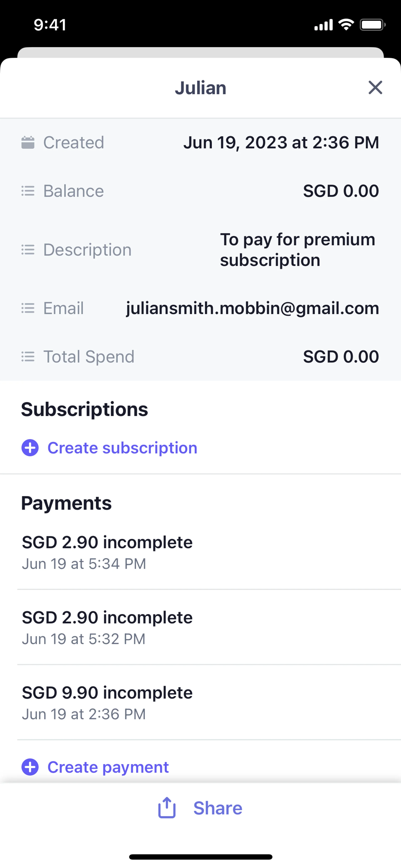This screenshot has height=868, width=401.
Task: Tap the Balance SGD 0.00 amount
Action: coord(341,191)
